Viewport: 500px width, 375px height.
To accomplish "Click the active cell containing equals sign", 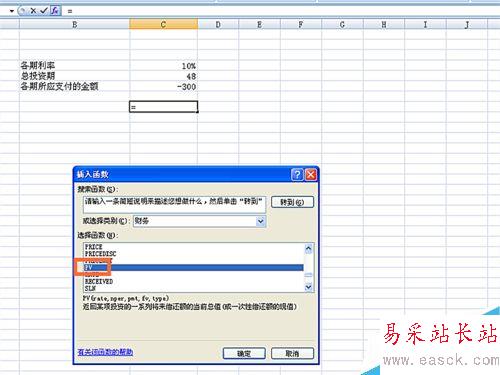I will pos(163,107).
